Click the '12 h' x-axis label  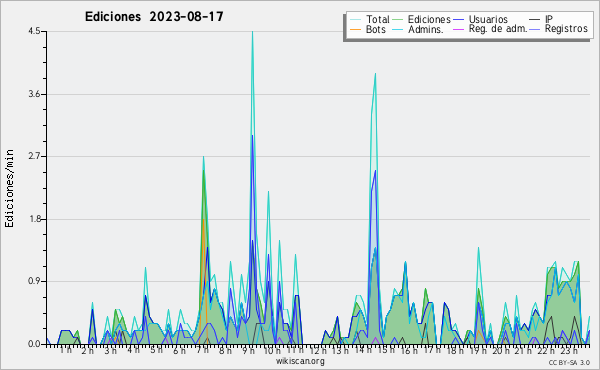click(x=318, y=351)
